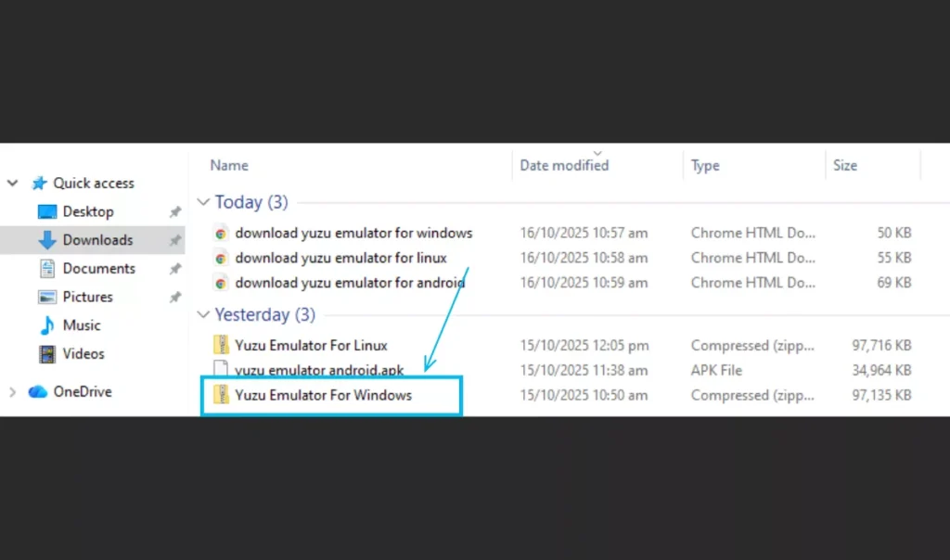This screenshot has width=950, height=560.
Task: Click the Desktop folder icon in Quick access
Action: pyautogui.click(x=47, y=211)
